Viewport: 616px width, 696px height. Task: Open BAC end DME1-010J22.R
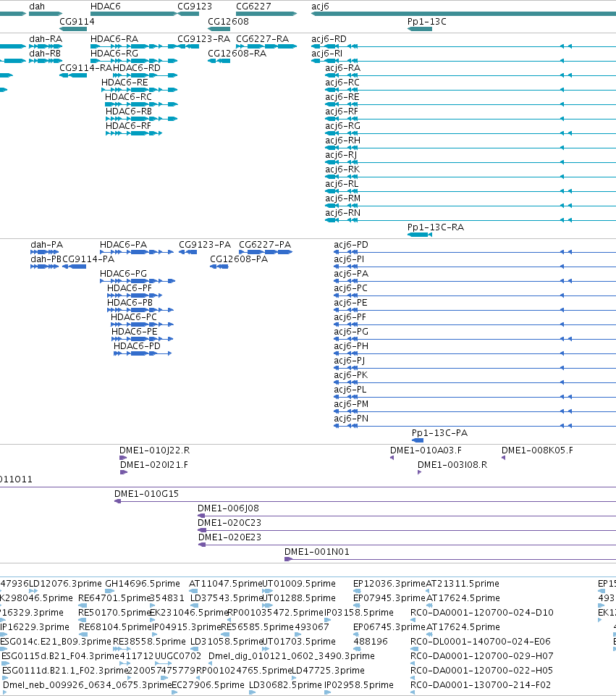(154, 450)
